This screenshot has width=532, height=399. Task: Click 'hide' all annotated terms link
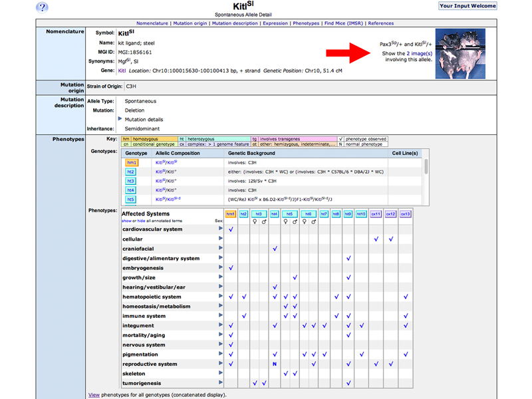pos(141,221)
